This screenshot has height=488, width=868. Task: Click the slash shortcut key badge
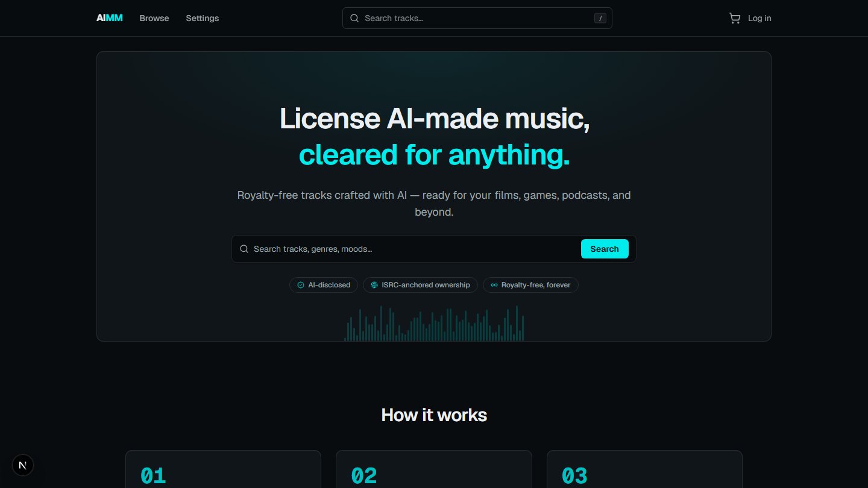tap(600, 18)
